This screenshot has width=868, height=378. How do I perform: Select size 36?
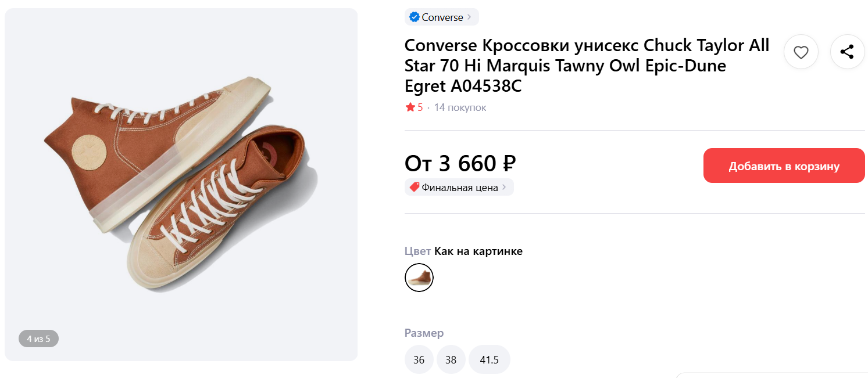419,360
